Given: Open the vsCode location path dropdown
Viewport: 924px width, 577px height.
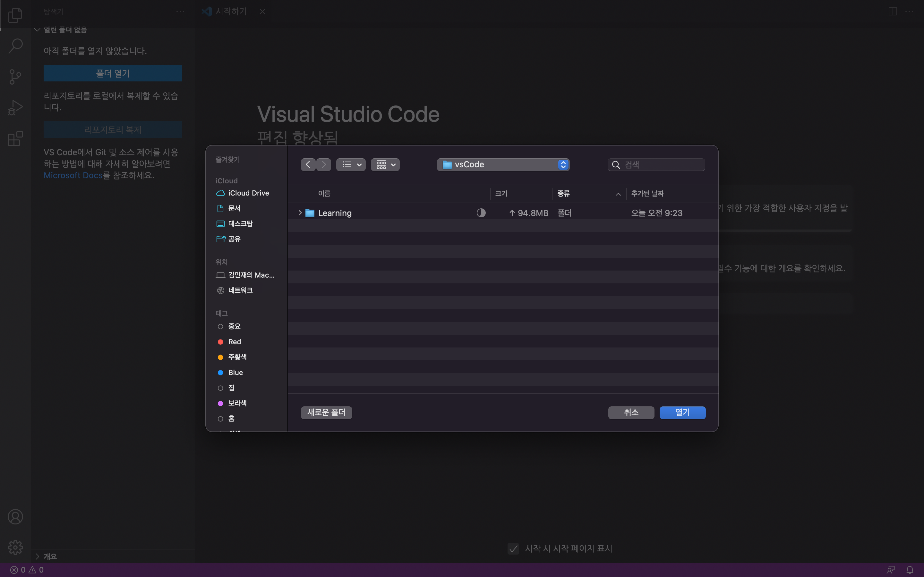Looking at the screenshot, I should [x=503, y=164].
